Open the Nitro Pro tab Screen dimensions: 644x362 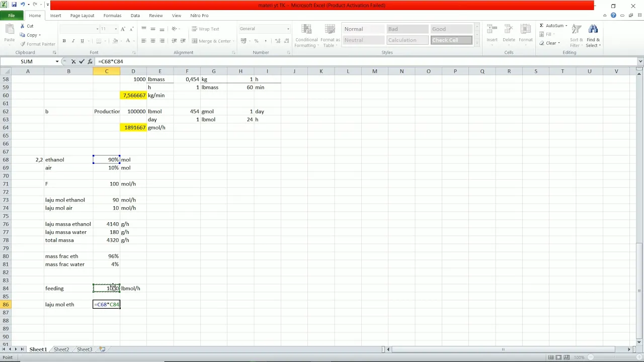click(x=199, y=16)
